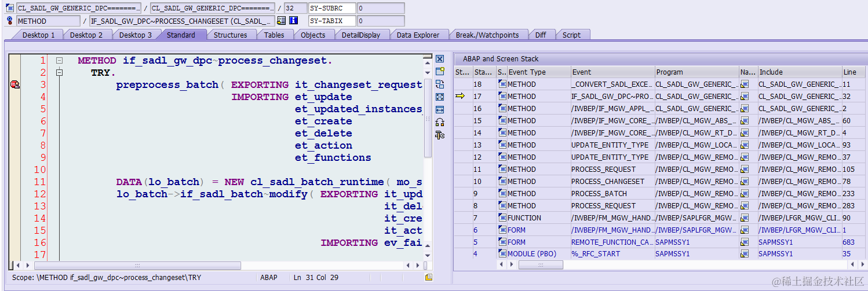The width and height of the screenshot is (868, 291).
Task: Click navigation icon in stack row 18
Action: tap(745, 84)
